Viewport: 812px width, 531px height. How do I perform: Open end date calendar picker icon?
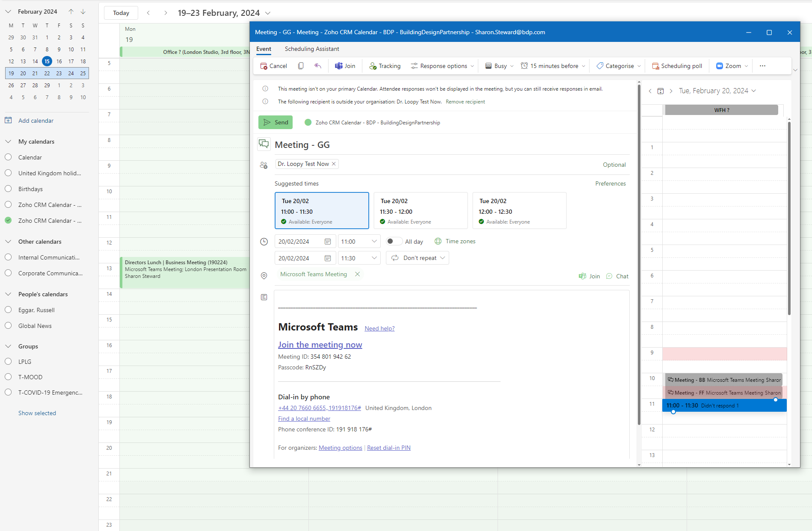(328, 258)
